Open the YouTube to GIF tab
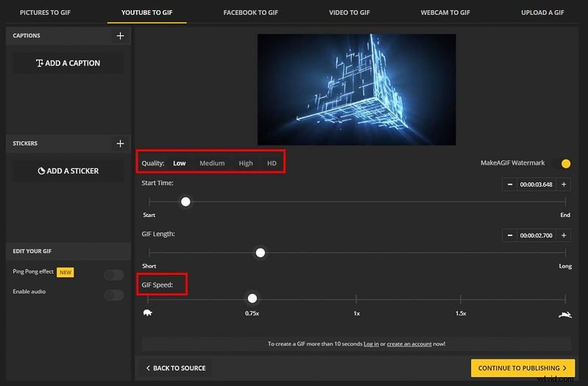 pos(146,12)
